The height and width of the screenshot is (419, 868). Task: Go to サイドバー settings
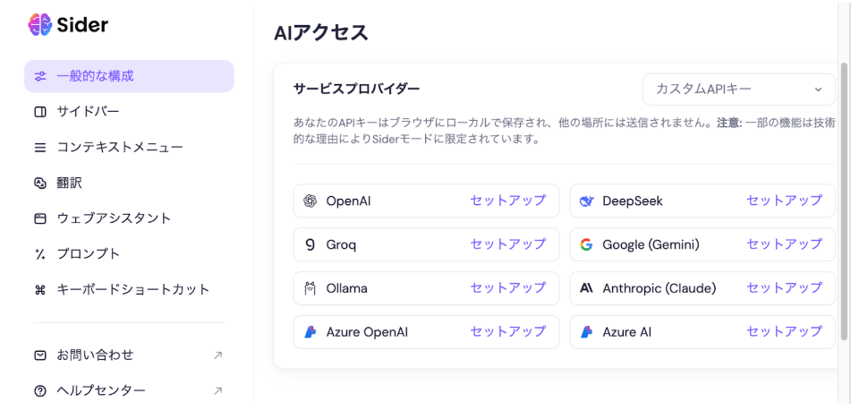[x=88, y=112]
